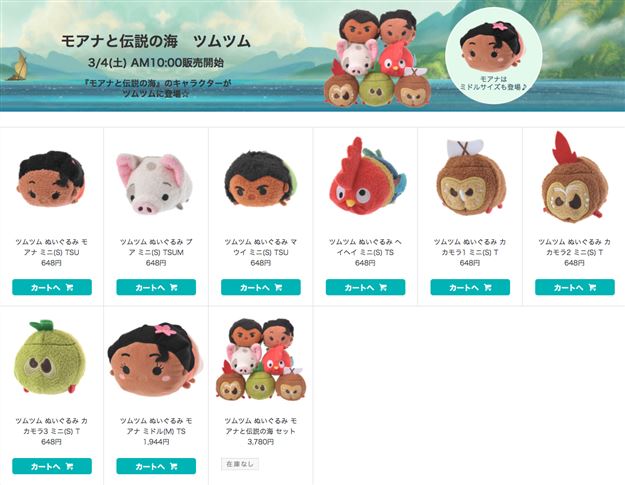
Task: View Moana medium plush with pink flower
Action: coord(155,359)
